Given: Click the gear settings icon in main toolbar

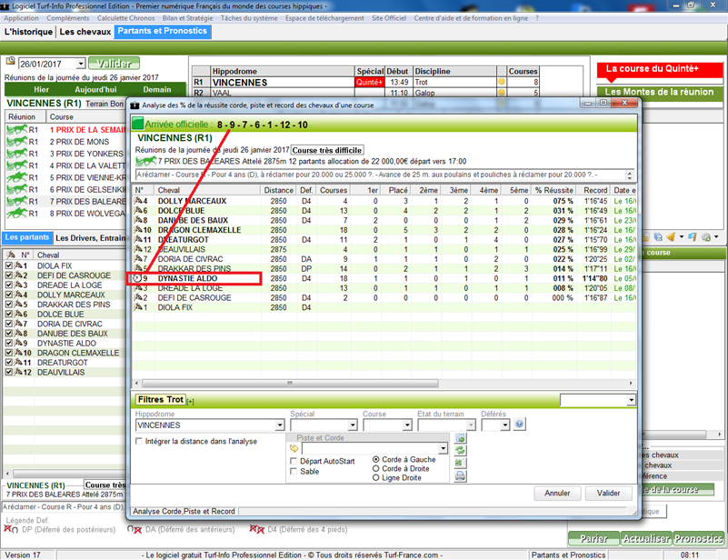Looking at the screenshot, I should coord(706,236).
